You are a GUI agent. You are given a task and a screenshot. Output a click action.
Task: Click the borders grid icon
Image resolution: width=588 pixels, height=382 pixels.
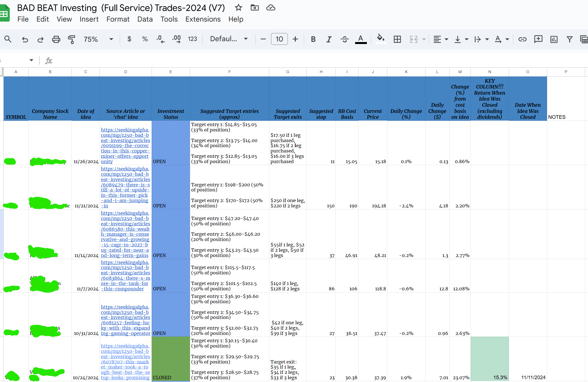point(397,39)
